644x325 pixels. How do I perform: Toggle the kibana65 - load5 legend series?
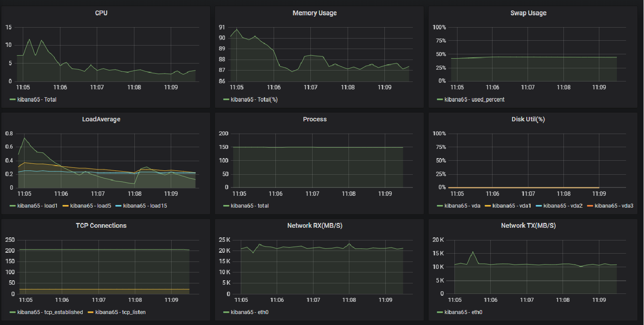coord(90,205)
